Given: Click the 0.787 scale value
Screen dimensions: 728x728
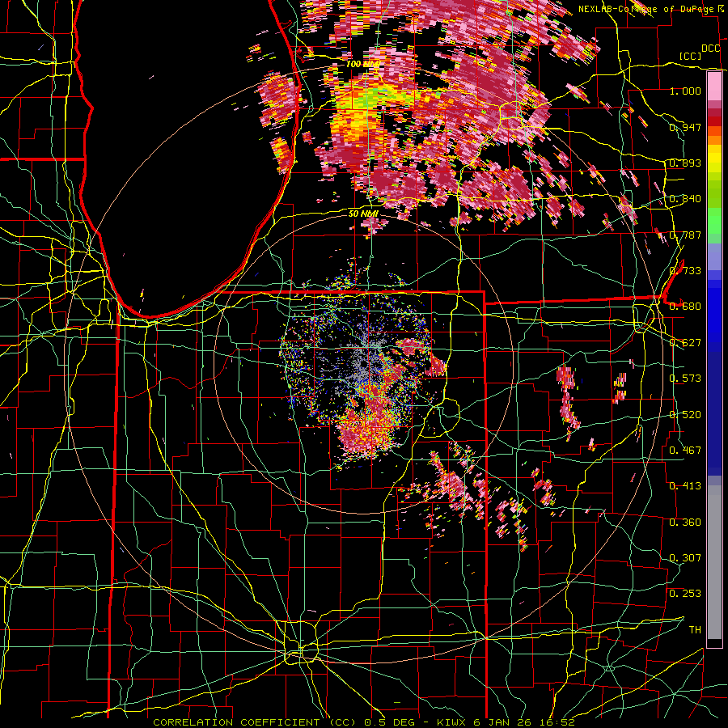Looking at the screenshot, I should [x=685, y=235].
